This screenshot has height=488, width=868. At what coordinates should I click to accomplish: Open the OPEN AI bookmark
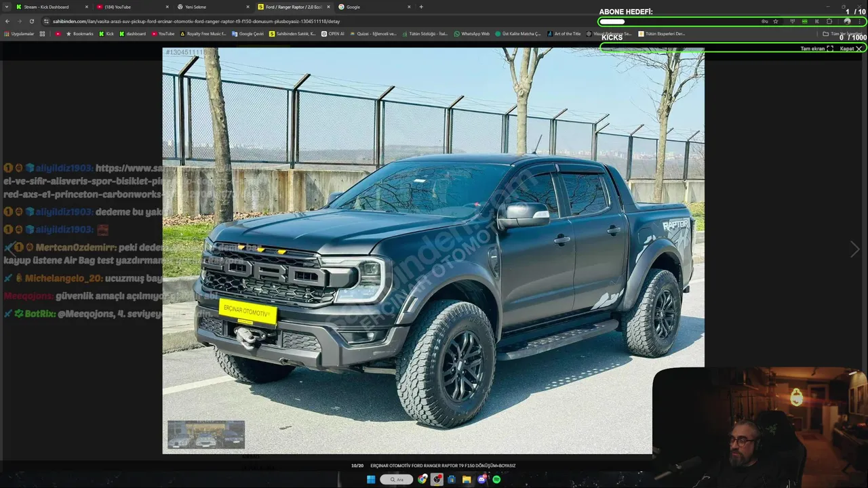(333, 33)
